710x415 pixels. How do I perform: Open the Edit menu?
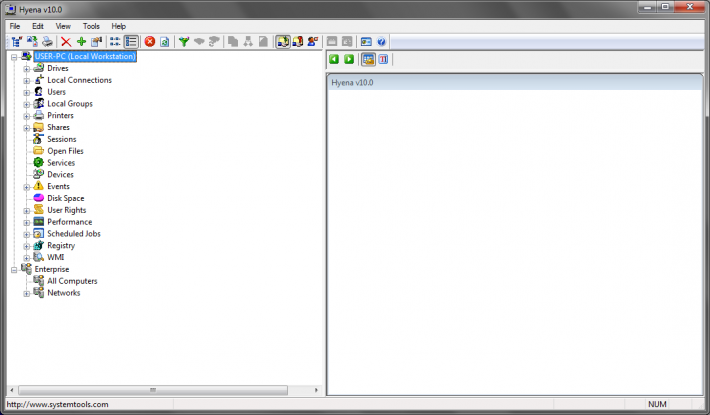[x=38, y=26]
